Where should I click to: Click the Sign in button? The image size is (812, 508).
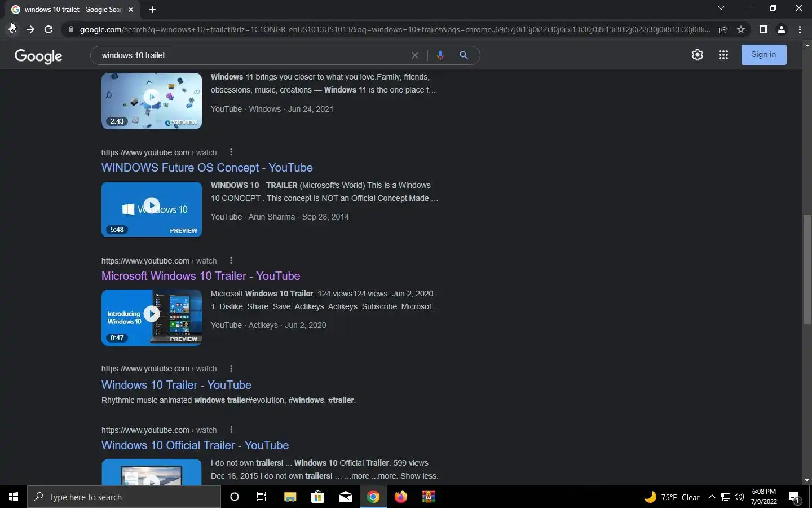(x=764, y=55)
